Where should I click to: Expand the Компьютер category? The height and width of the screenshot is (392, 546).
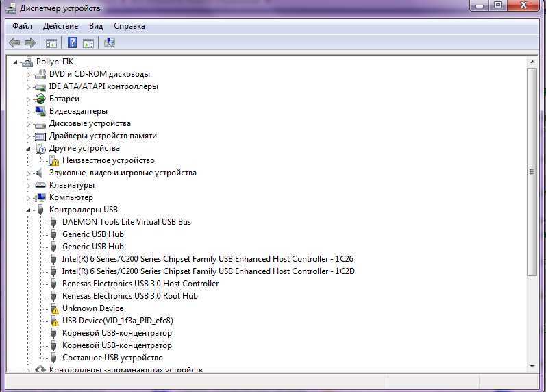(29, 198)
